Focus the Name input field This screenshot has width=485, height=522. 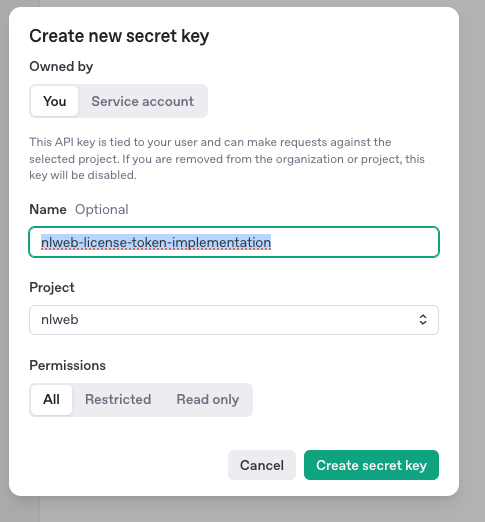234,242
